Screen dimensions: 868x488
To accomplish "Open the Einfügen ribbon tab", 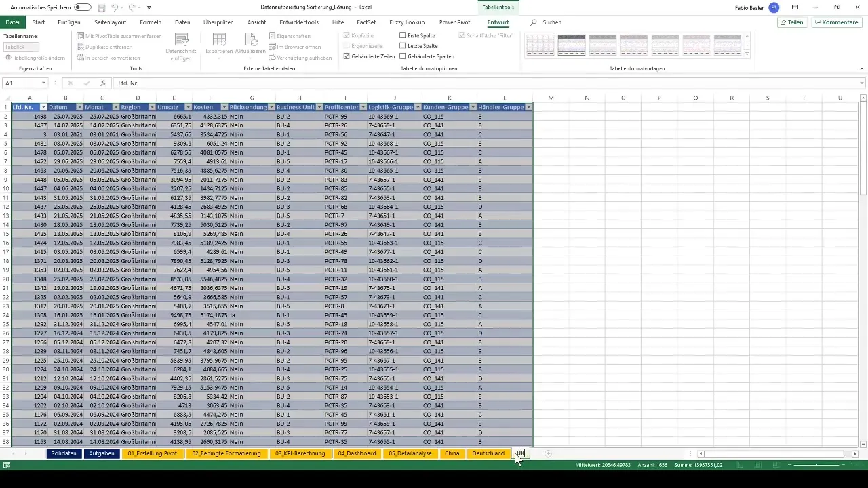I will 69,22.
